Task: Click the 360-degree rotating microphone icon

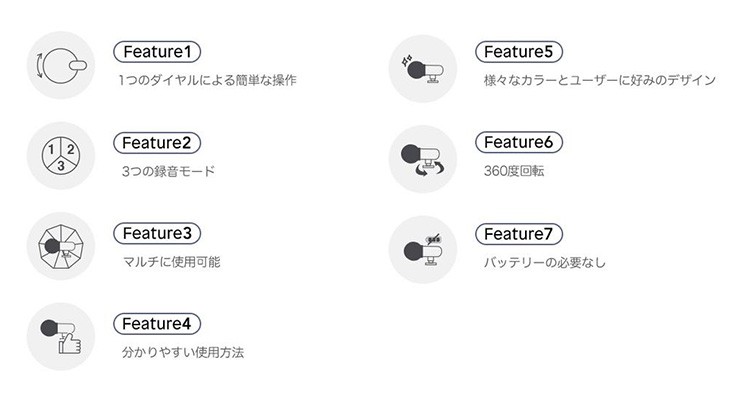Action: [x=423, y=159]
